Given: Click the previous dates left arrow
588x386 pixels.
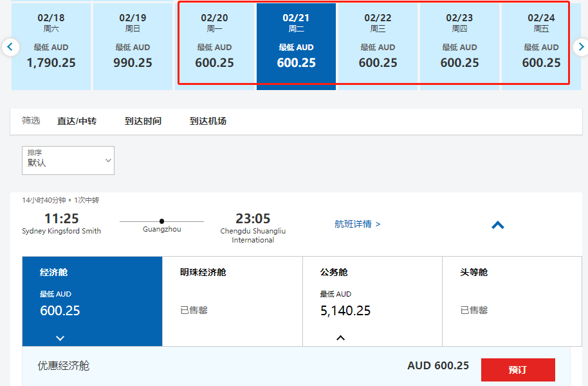Looking at the screenshot, I should coord(10,46).
